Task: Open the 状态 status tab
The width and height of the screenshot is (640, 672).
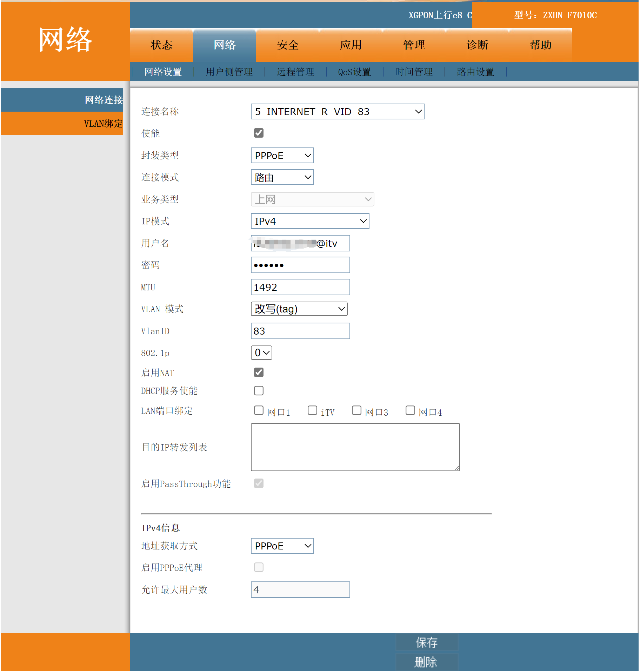Action: click(161, 45)
